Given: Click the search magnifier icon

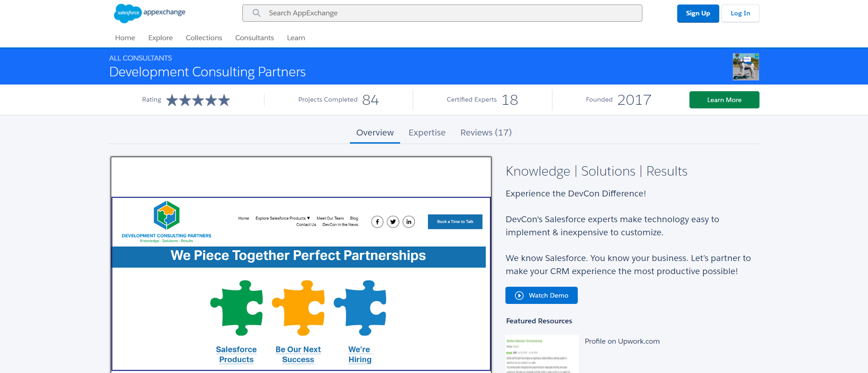Looking at the screenshot, I should coord(256,13).
